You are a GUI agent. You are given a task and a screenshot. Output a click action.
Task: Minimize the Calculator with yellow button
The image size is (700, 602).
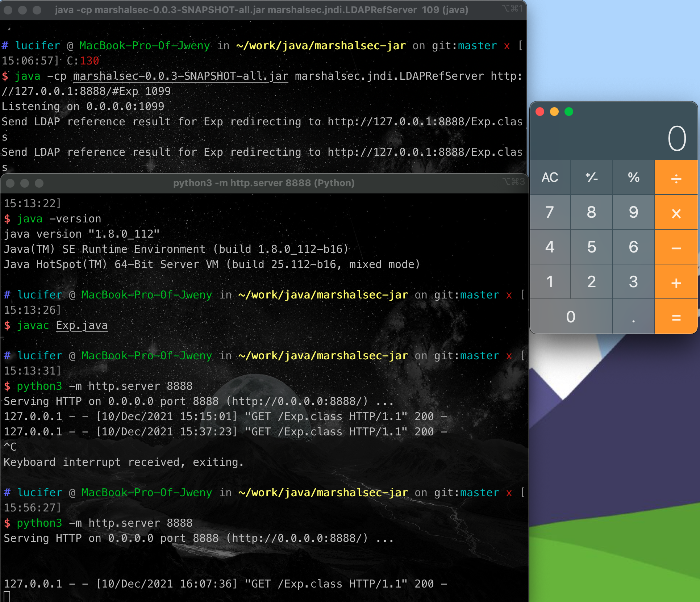tap(554, 112)
